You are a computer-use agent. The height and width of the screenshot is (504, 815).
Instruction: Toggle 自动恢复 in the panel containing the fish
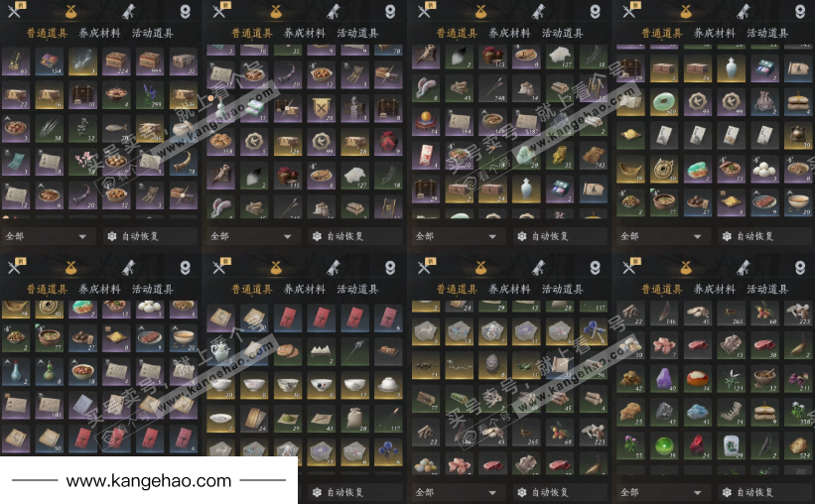click(139, 236)
